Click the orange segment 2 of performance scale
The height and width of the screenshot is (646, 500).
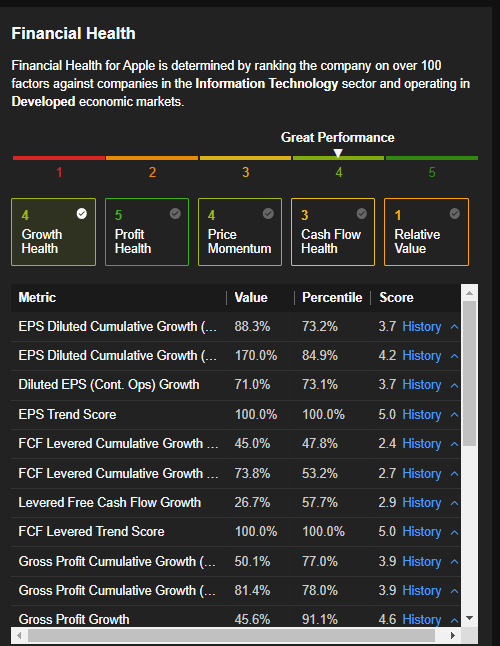click(152, 158)
